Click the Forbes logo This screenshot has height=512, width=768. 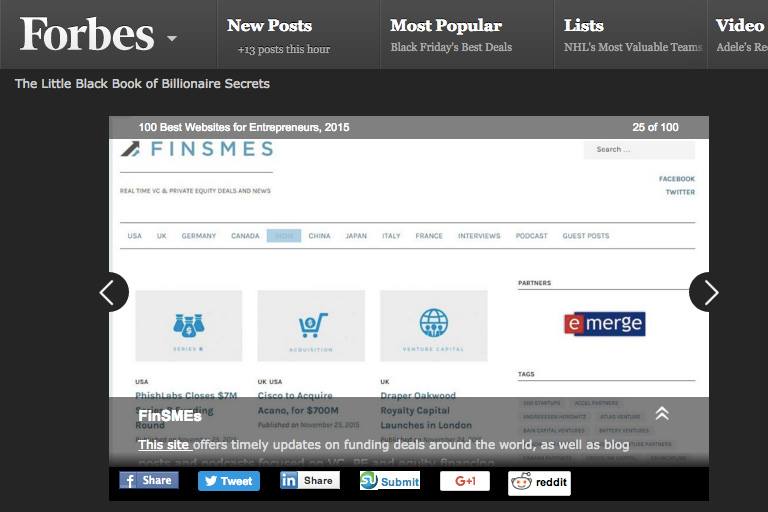coord(87,34)
